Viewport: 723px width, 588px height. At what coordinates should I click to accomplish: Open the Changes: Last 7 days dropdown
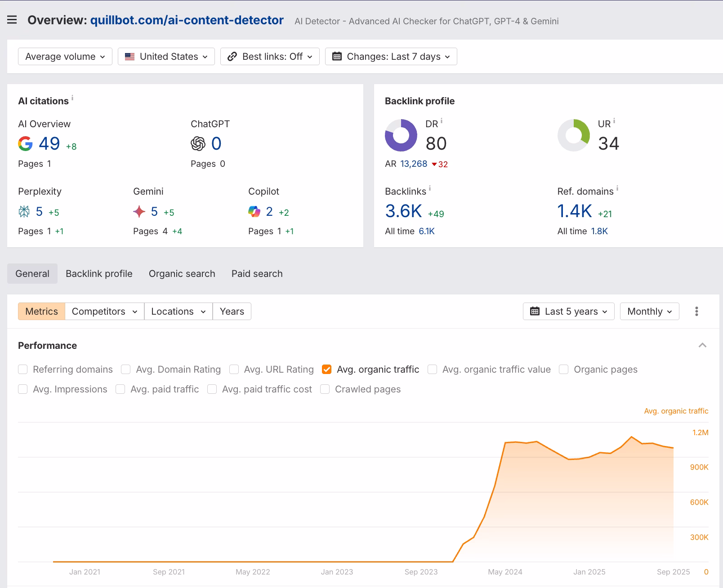click(x=391, y=57)
